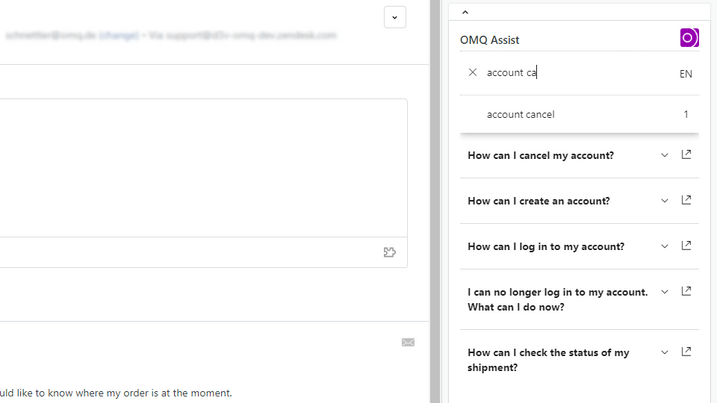
Task: Expand 'How can I create an account?' answer
Action: 664,201
